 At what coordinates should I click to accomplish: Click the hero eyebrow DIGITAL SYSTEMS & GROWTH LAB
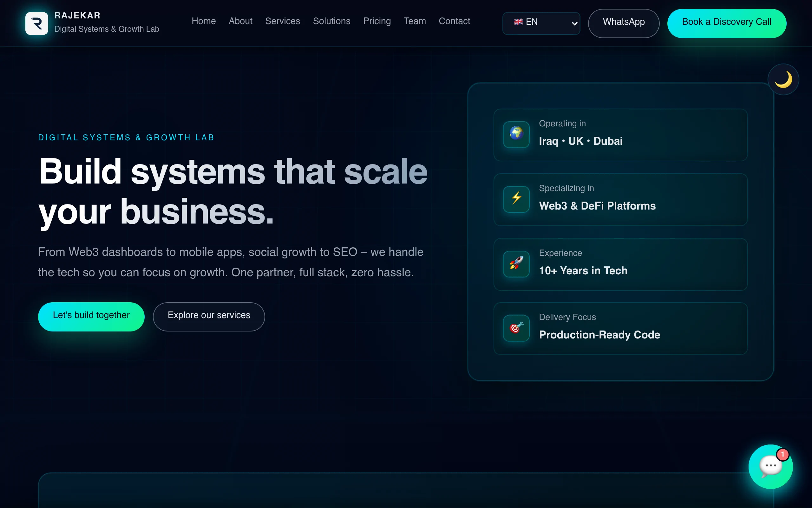(126, 138)
